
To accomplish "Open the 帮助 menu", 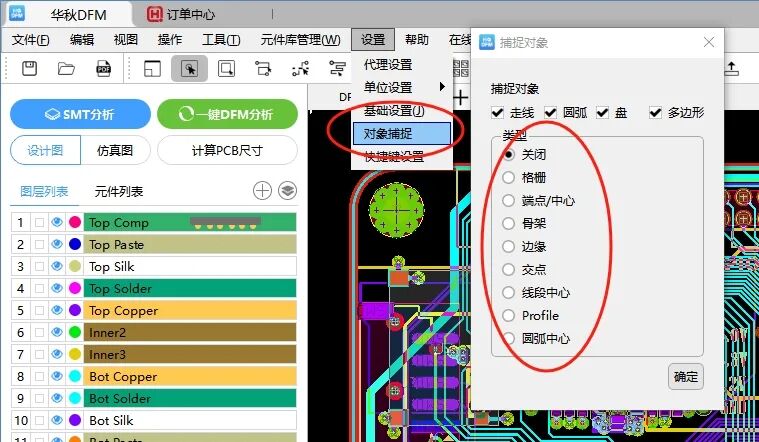I will click(417, 40).
